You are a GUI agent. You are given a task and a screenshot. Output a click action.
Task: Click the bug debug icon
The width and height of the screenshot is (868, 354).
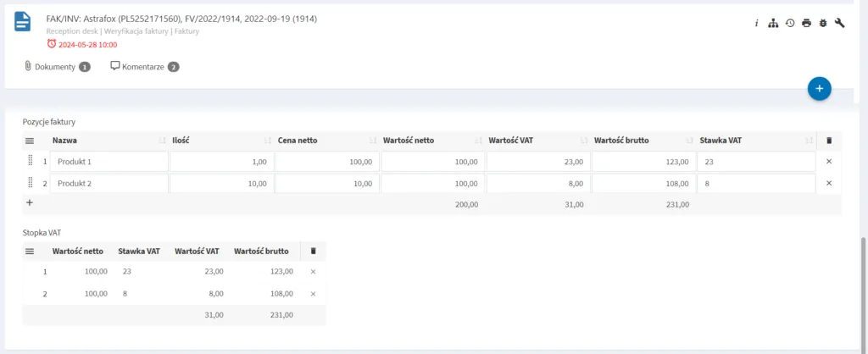pos(823,23)
